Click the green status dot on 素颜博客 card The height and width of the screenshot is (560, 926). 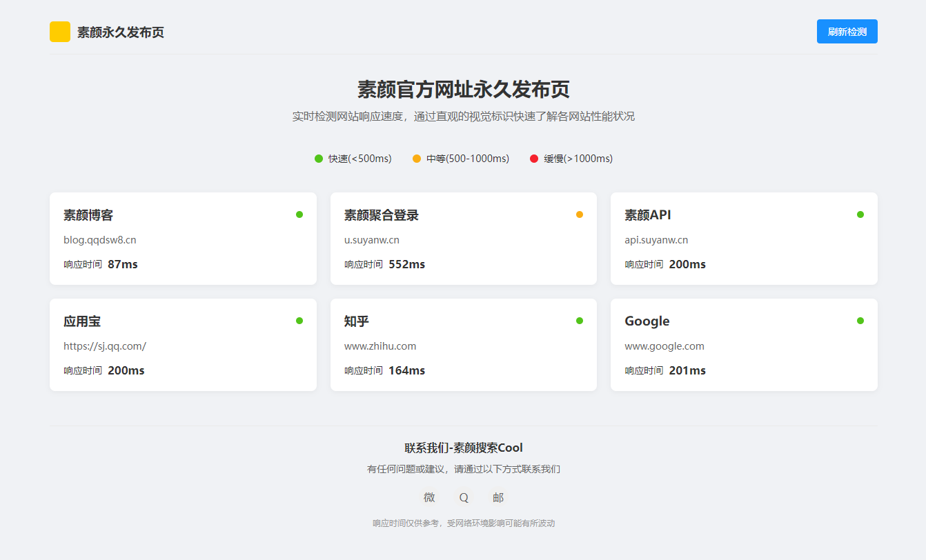pos(299,214)
